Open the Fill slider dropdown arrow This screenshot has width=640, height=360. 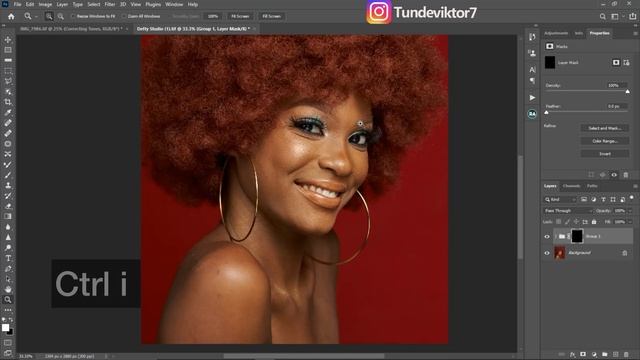630,222
